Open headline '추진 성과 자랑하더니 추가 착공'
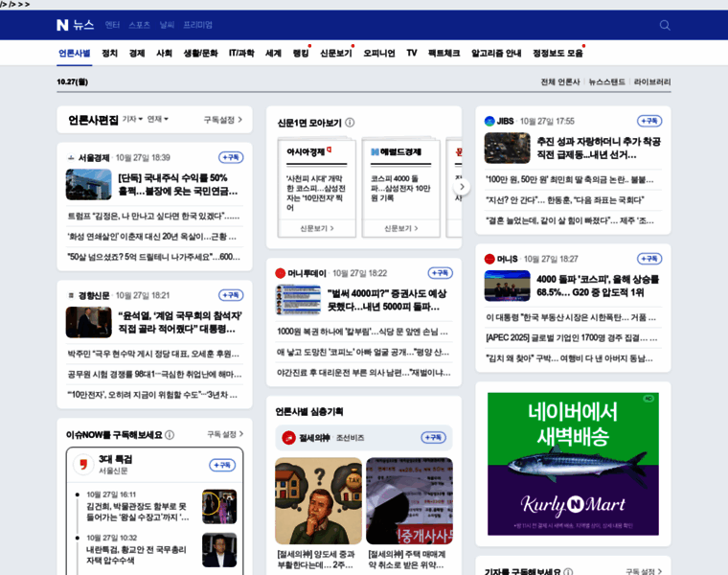Screen dimensions: 728x575 pyautogui.click(x=599, y=148)
